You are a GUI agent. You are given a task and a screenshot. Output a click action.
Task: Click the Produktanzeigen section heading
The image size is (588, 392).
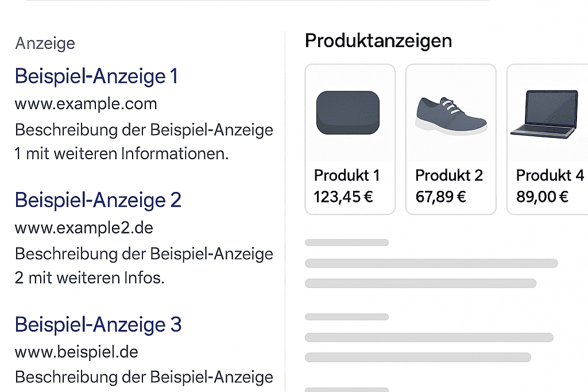(378, 41)
